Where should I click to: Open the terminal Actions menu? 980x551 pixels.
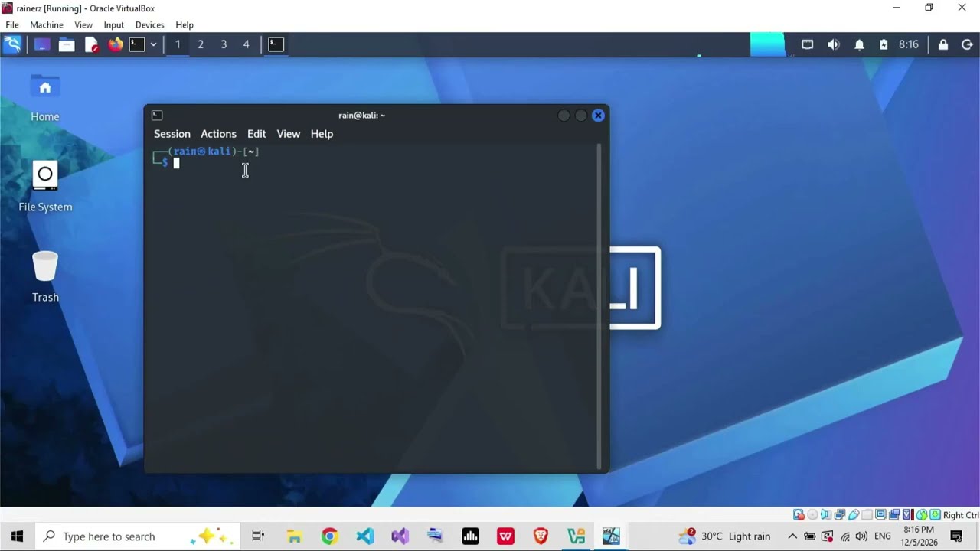(x=218, y=134)
